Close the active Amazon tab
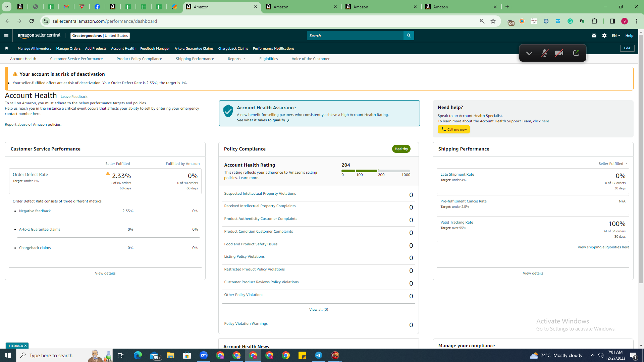This screenshot has height=362, width=644. [x=256, y=7]
